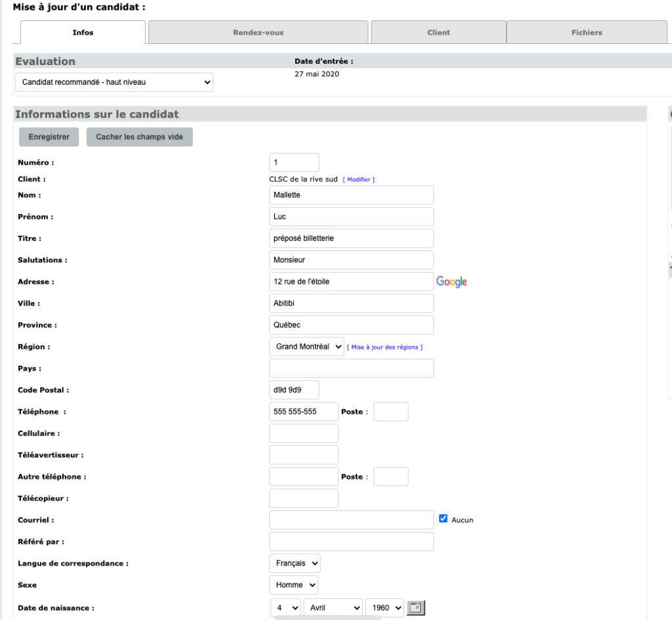The image size is (672, 620).
Task: Open the birth year dropdown
Action: click(x=385, y=608)
